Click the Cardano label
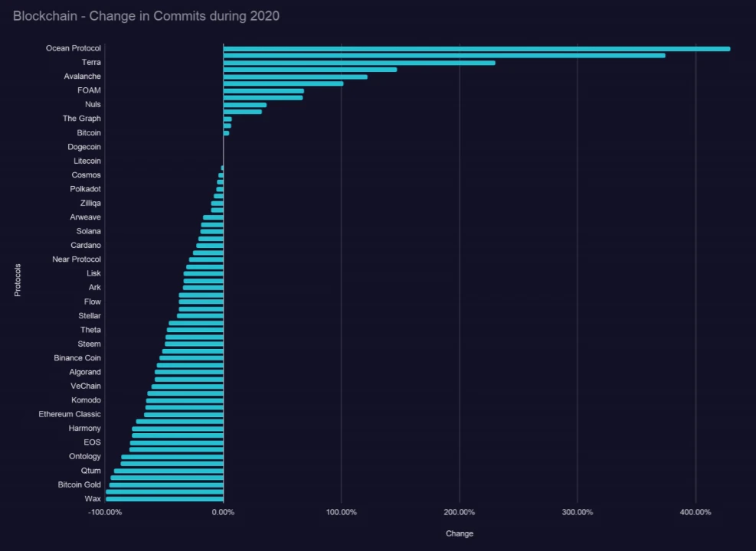 pyautogui.click(x=85, y=245)
